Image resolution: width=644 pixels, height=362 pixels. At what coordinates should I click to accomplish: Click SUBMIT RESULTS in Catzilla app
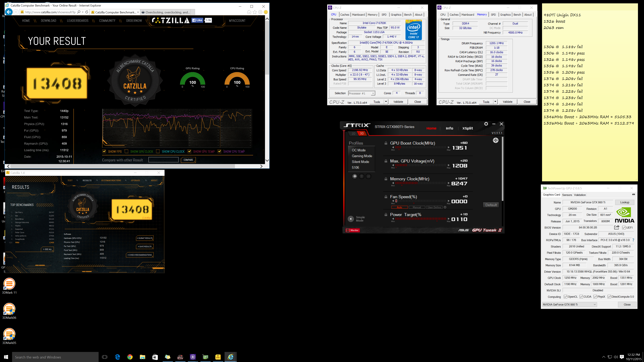point(145,238)
